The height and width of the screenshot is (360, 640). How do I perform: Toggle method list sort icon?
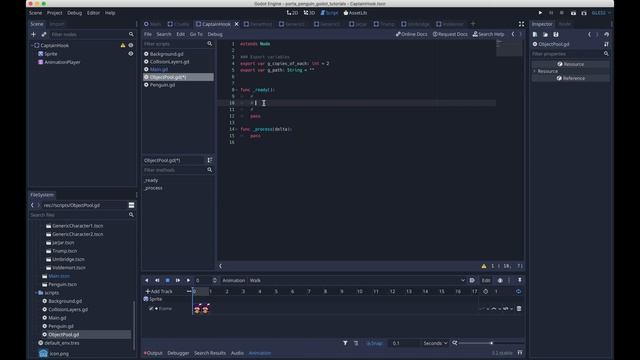pos(209,160)
